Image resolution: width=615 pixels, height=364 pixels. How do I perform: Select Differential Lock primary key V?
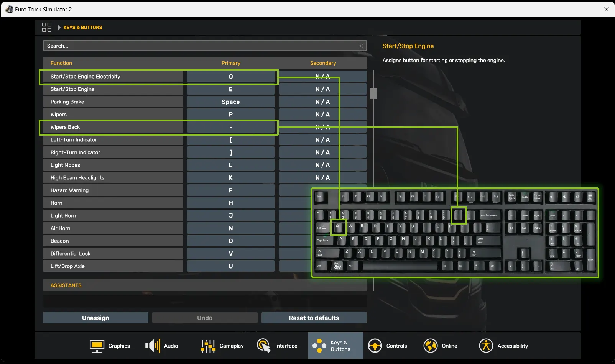point(231,254)
